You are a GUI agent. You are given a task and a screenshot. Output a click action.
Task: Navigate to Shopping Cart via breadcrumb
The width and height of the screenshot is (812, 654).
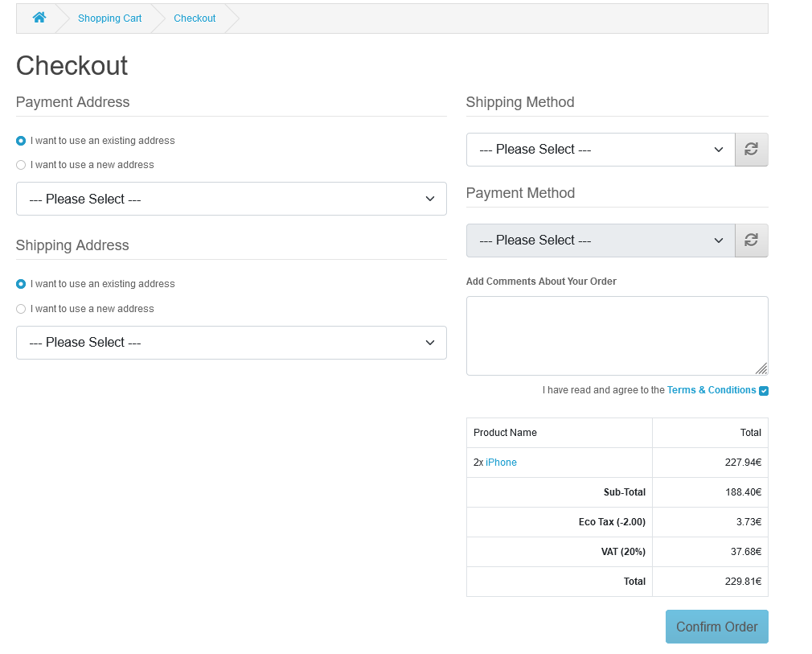(109, 18)
